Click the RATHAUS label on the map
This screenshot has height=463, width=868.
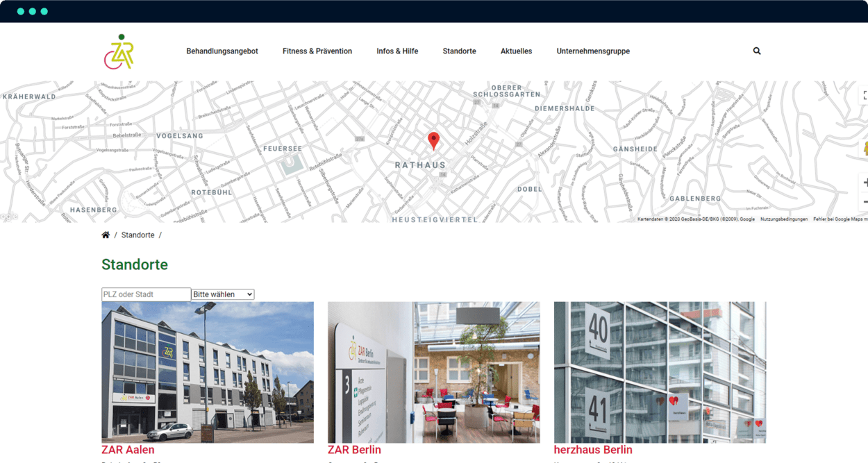(420, 165)
